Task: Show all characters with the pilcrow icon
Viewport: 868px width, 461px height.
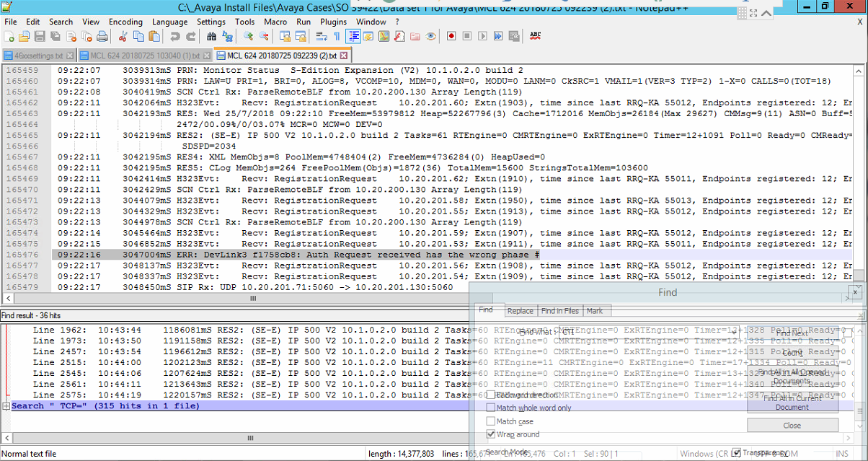Action: pyautogui.click(x=337, y=36)
